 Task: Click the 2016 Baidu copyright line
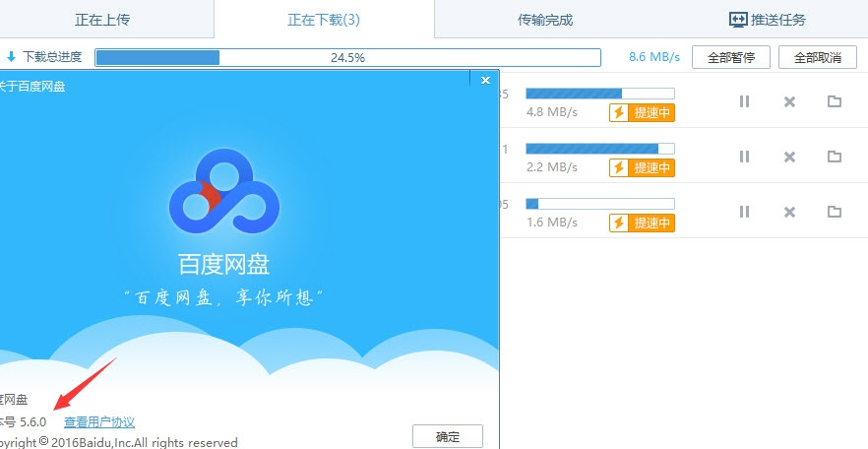119,443
